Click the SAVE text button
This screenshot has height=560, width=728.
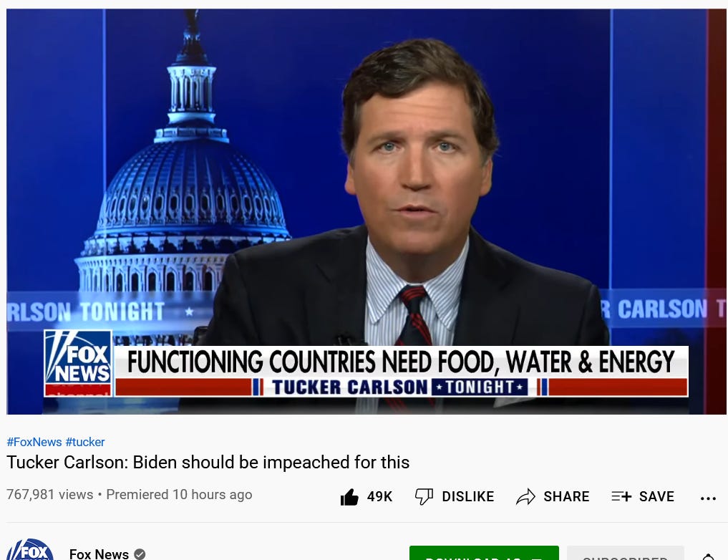tap(656, 497)
